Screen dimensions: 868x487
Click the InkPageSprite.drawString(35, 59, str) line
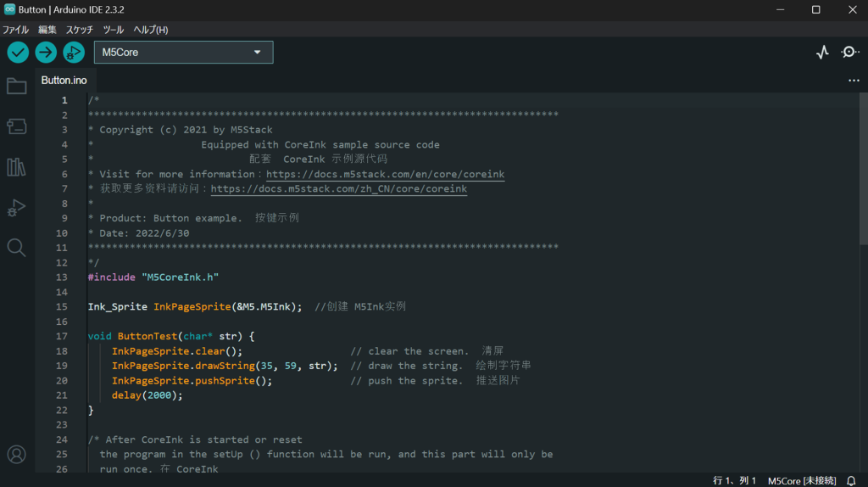pyautogui.click(x=225, y=366)
